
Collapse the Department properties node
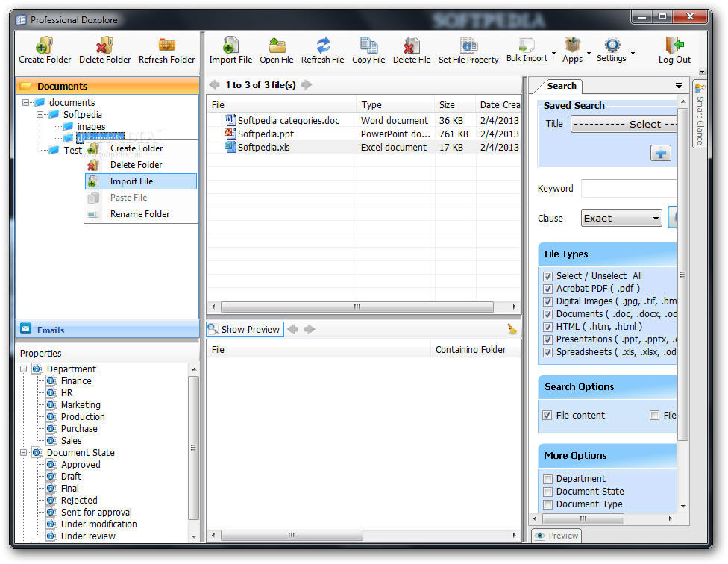point(23,369)
